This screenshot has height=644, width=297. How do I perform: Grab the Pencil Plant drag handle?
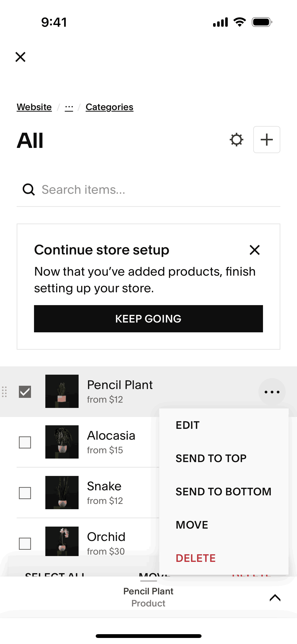pos(4,392)
